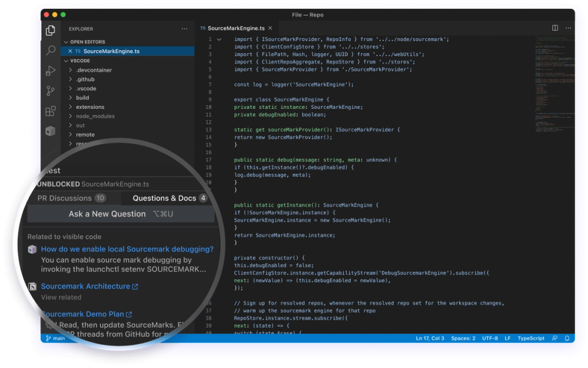Image resolution: width=588 pixels, height=368 pixels.
Task: Select language mode TypeScript in status bar
Action: point(531,339)
